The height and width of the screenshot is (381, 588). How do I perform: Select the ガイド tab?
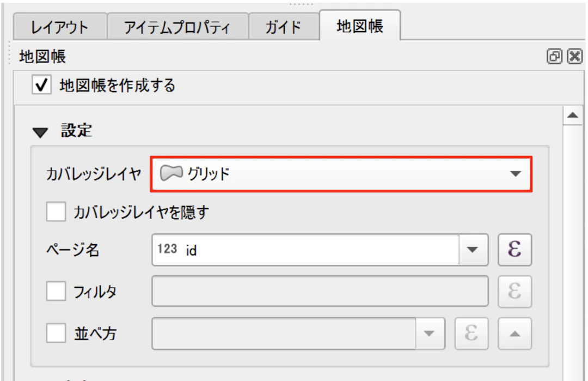tap(284, 27)
